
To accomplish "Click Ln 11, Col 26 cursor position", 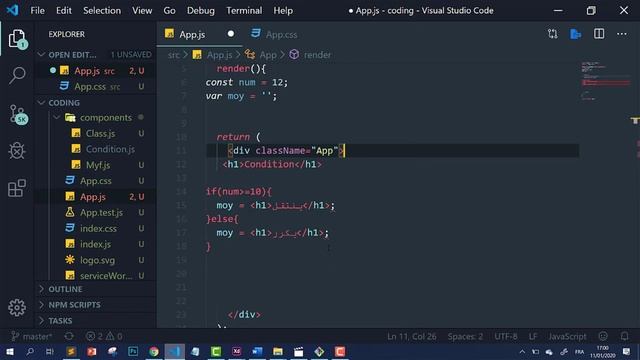I will (x=411, y=336).
